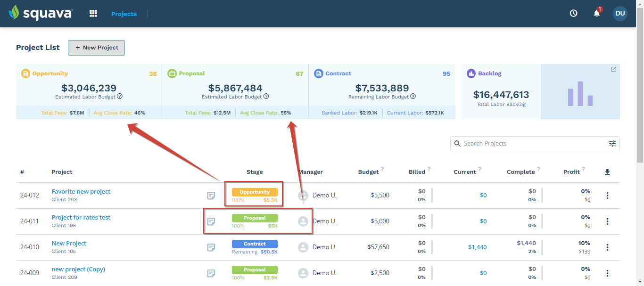
Task: Open notes icon for Favorite new project
Action: coord(211,195)
